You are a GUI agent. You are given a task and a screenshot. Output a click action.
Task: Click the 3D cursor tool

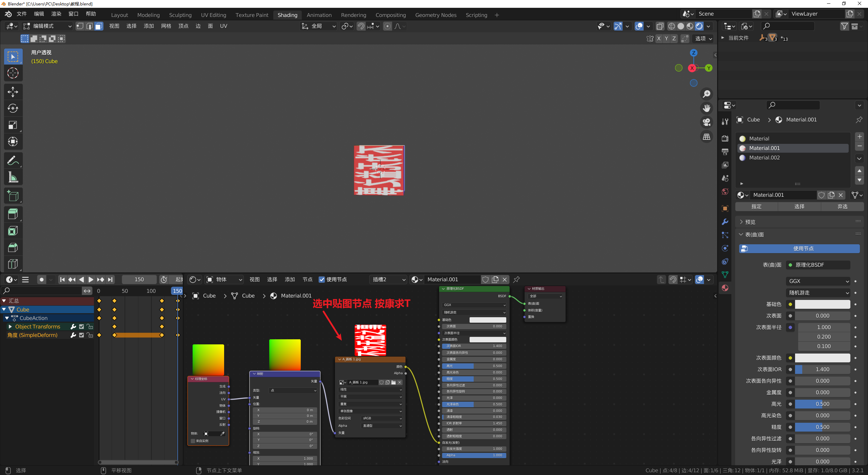click(13, 73)
